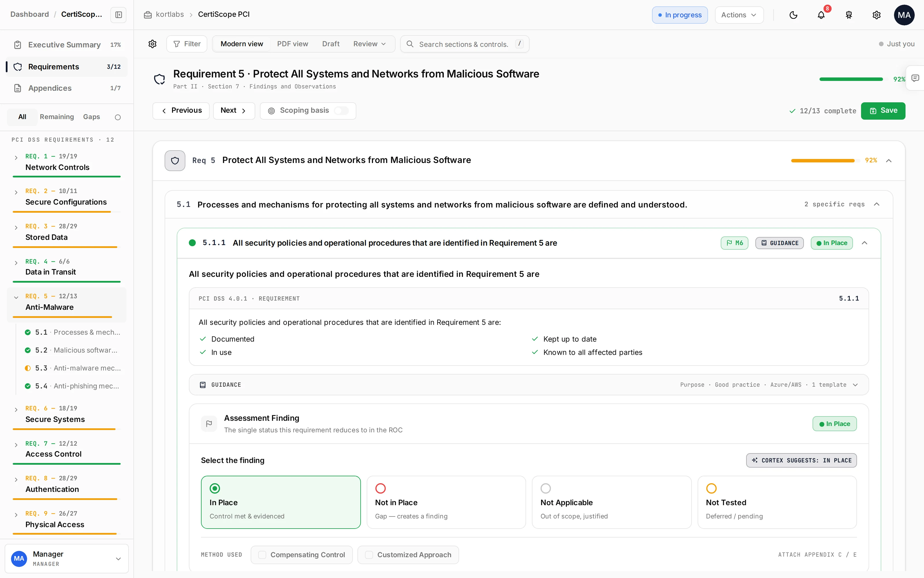Screen dimensions: 924x578
Task: Select the Not Tested finding option
Action: (x=777, y=502)
